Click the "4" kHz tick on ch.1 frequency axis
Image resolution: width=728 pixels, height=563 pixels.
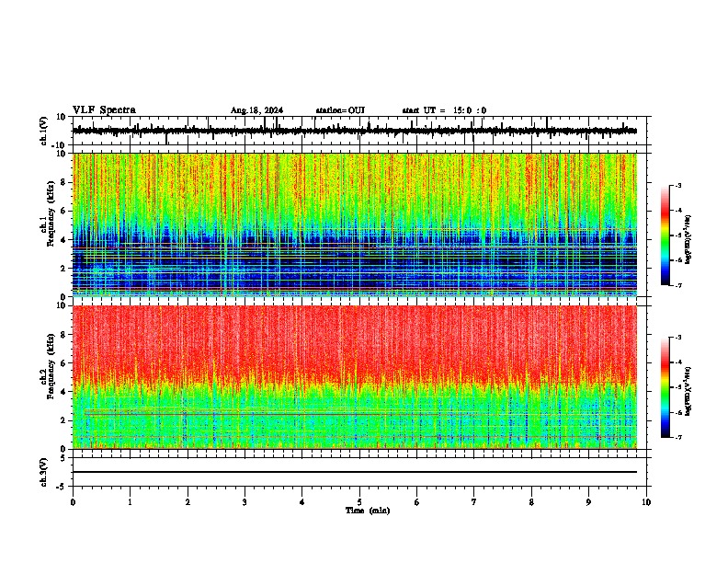[63, 240]
